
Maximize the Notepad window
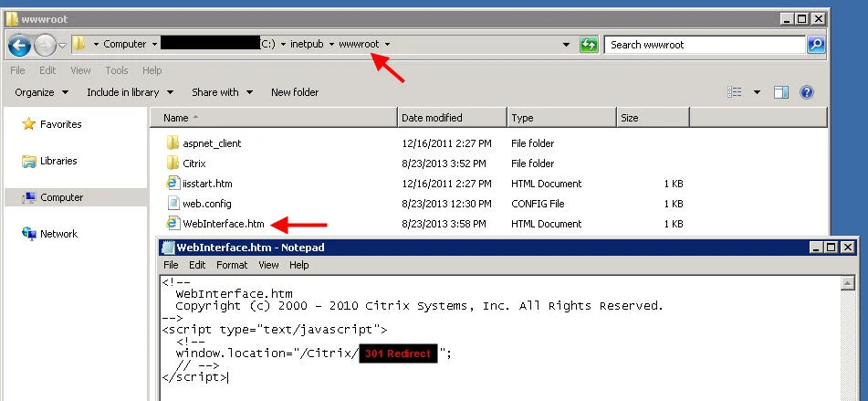pos(831,248)
